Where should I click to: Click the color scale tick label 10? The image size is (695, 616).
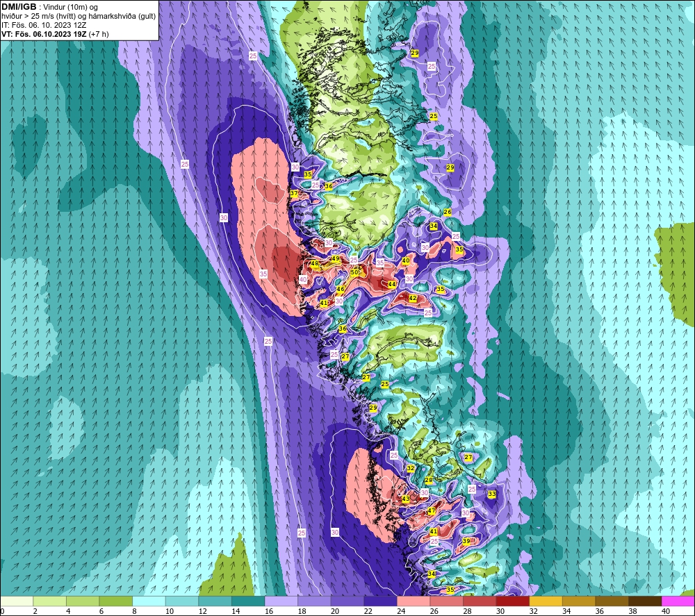(170, 611)
